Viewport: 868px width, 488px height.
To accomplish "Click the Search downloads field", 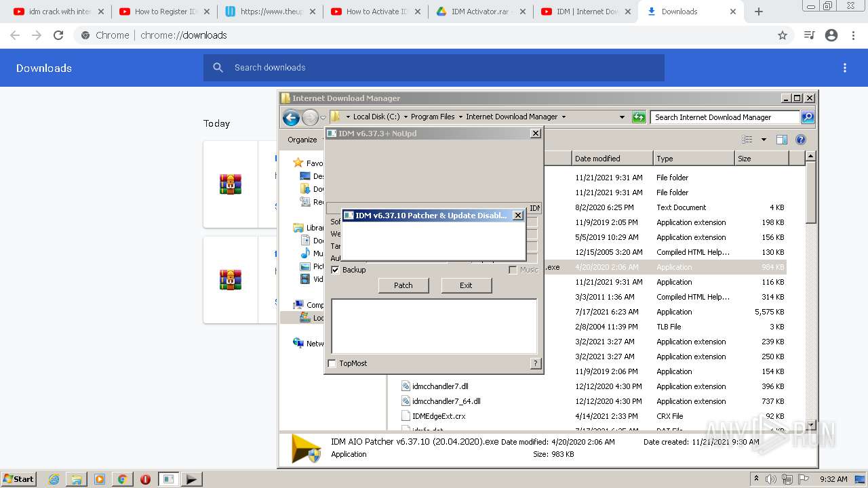I will (434, 68).
